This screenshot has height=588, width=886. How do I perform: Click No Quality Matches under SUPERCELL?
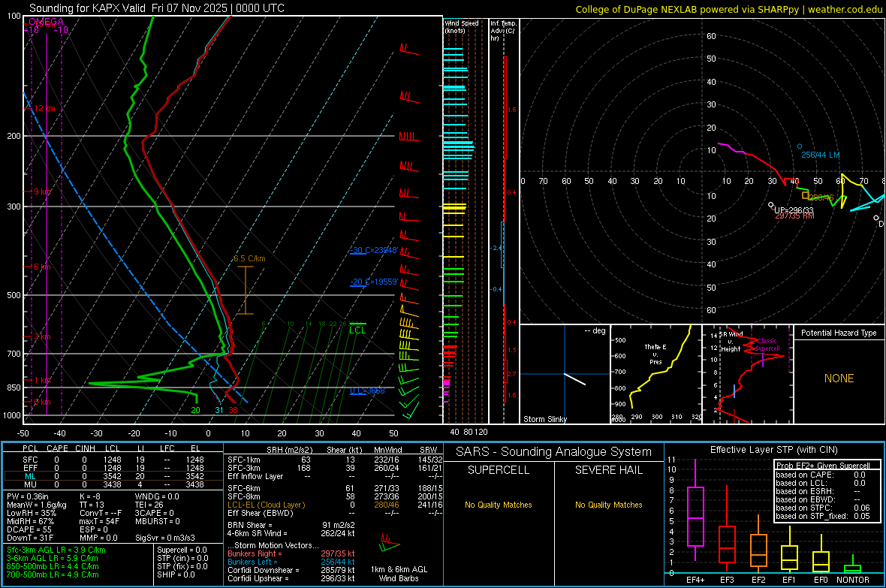[499, 505]
